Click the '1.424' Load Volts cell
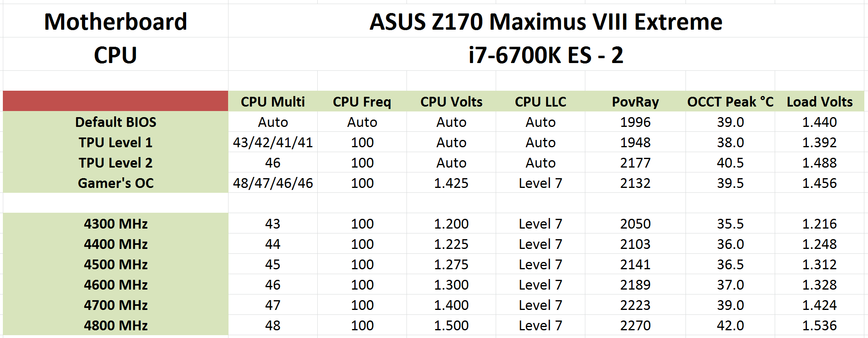Viewport: 868px width, 338px height. pos(820,305)
